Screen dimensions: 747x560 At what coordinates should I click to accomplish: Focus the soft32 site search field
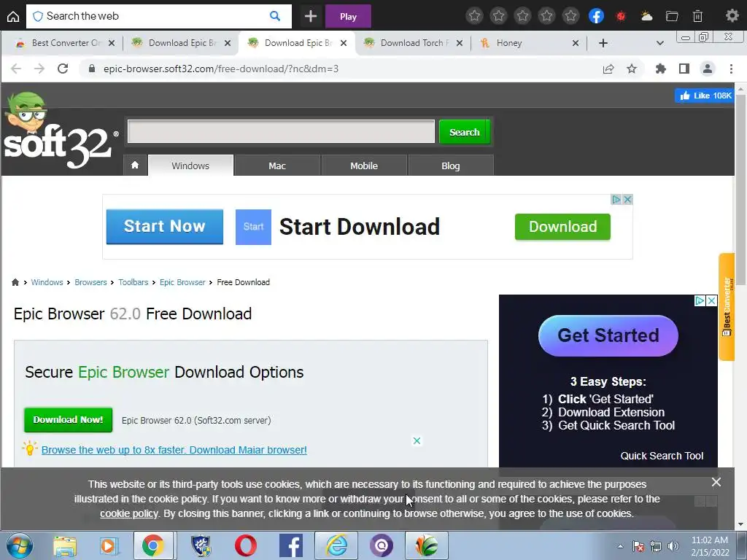pyautogui.click(x=281, y=131)
